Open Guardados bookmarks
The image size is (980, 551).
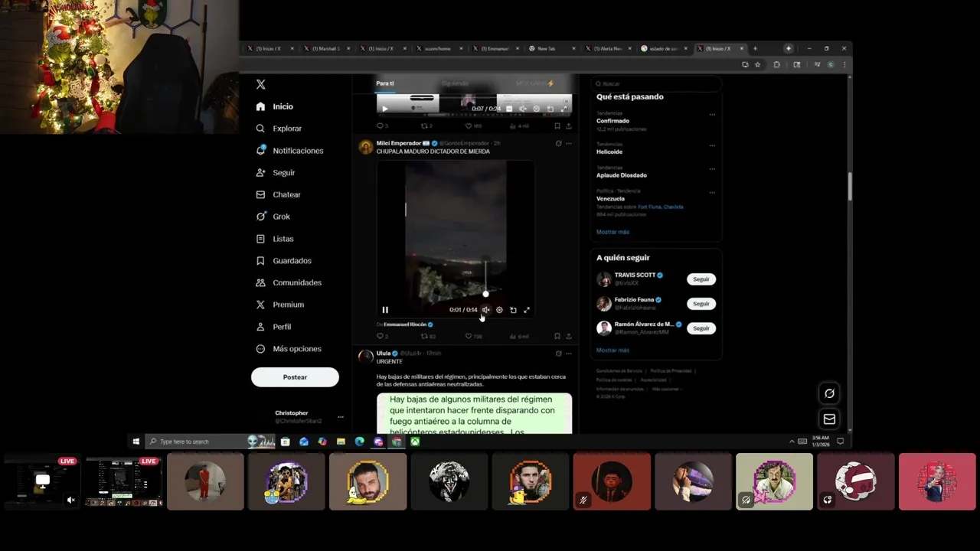tap(284, 261)
